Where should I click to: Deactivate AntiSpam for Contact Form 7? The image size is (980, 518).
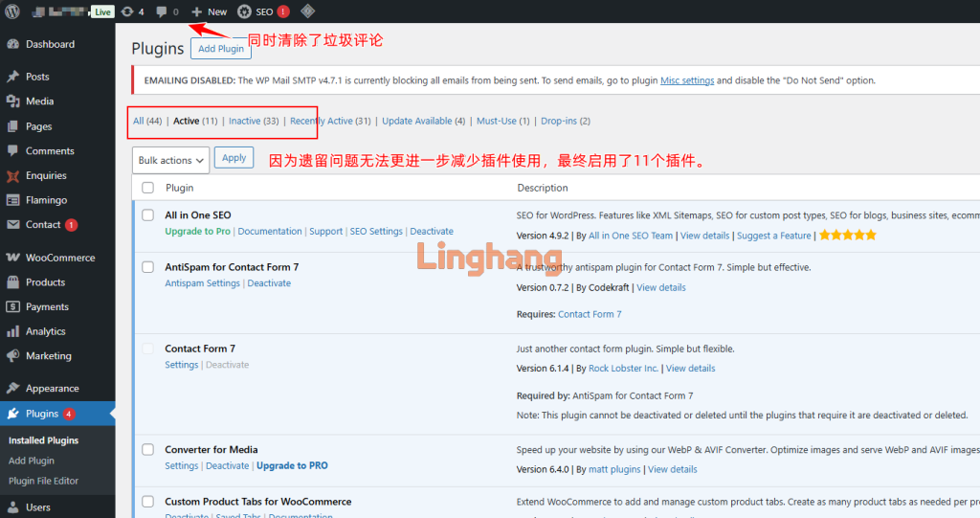(x=269, y=283)
